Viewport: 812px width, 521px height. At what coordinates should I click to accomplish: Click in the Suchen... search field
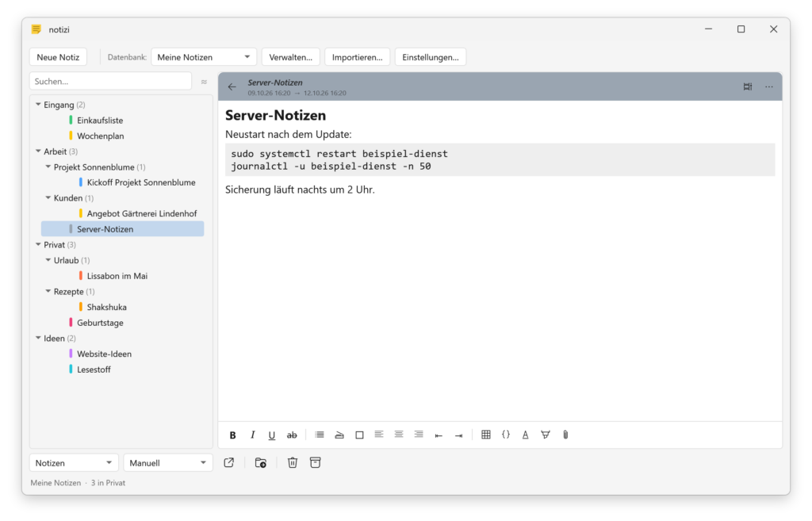(110, 82)
